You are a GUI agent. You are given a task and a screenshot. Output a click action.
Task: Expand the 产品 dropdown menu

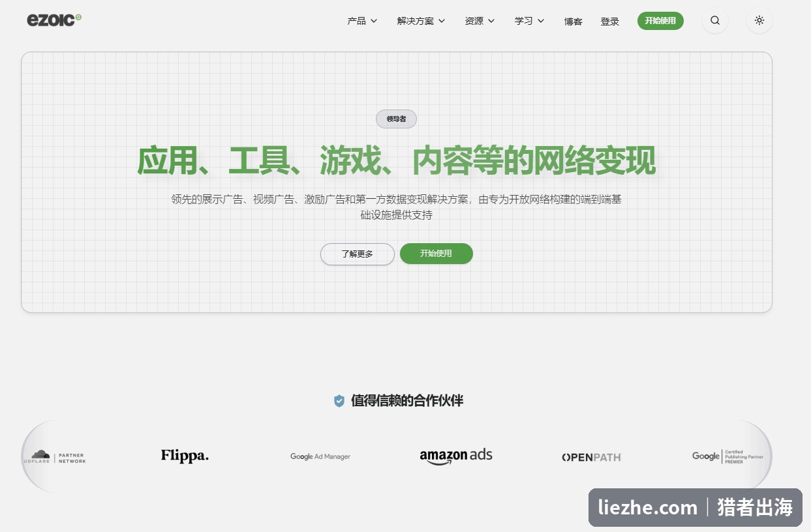pyautogui.click(x=362, y=21)
